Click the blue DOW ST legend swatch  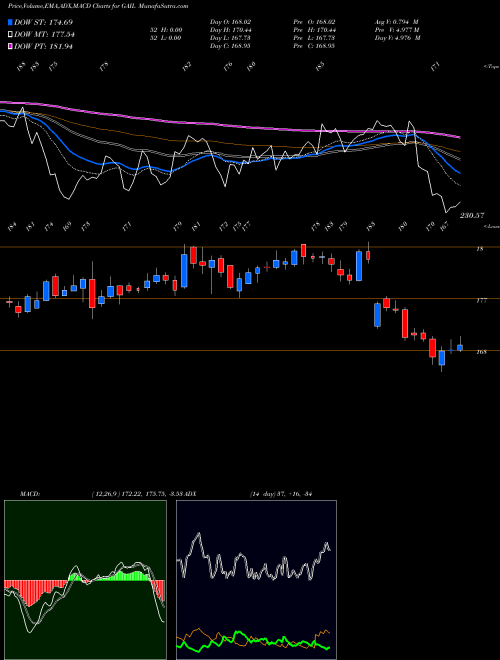click(x=10, y=22)
